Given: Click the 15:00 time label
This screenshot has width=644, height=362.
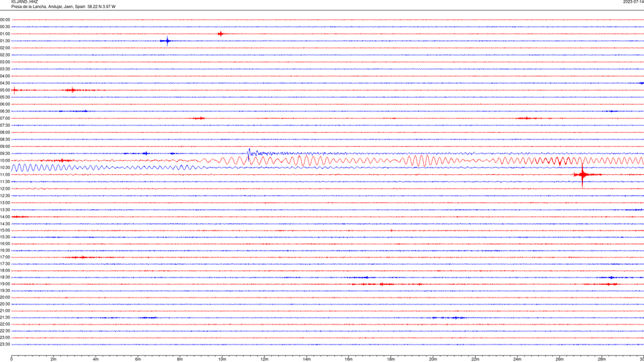Looking at the screenshot, I should coord(5,230).
